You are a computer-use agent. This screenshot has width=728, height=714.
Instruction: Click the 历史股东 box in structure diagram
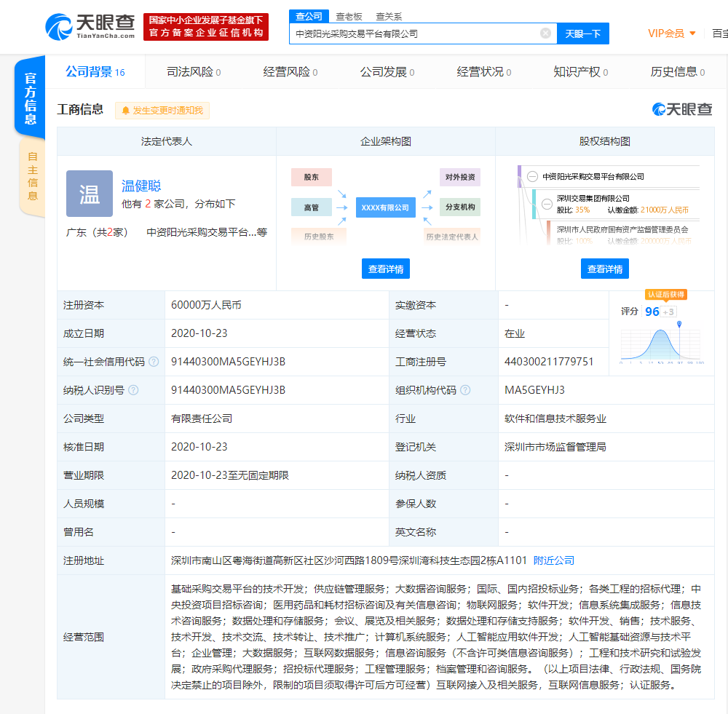(319, 237)
